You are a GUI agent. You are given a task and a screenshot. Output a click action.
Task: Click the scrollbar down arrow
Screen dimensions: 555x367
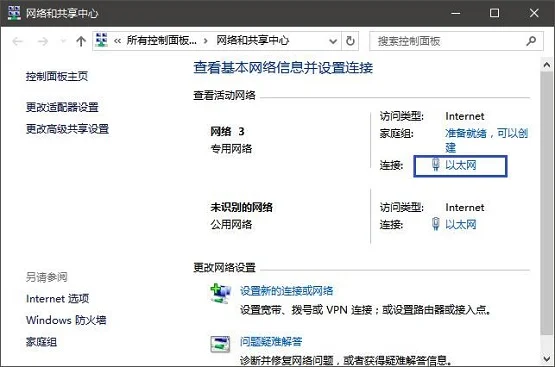click(x=547, y=359)
